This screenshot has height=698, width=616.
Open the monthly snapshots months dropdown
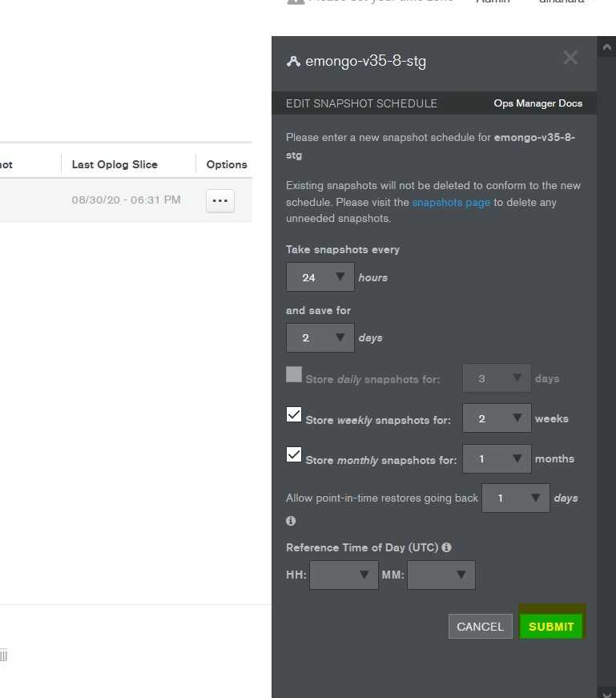click(x=497, y=458)
